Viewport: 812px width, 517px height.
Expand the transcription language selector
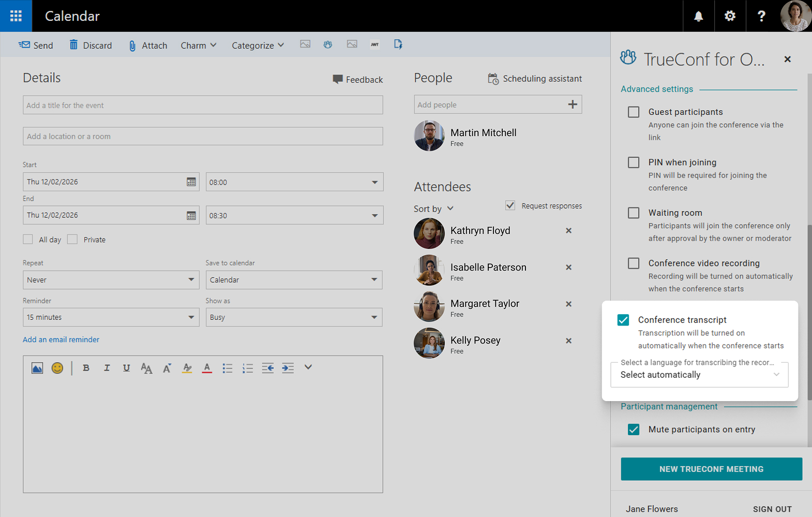click(699, 375)
